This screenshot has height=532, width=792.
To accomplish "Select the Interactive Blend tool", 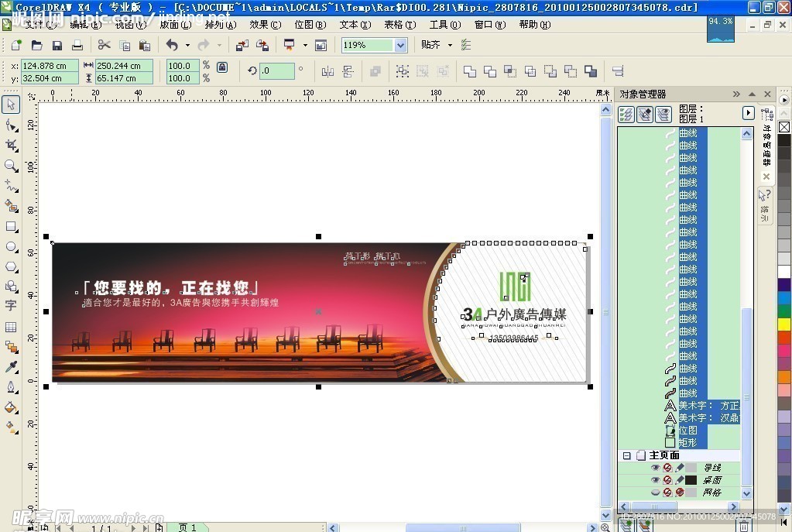I will pos(11,347).
